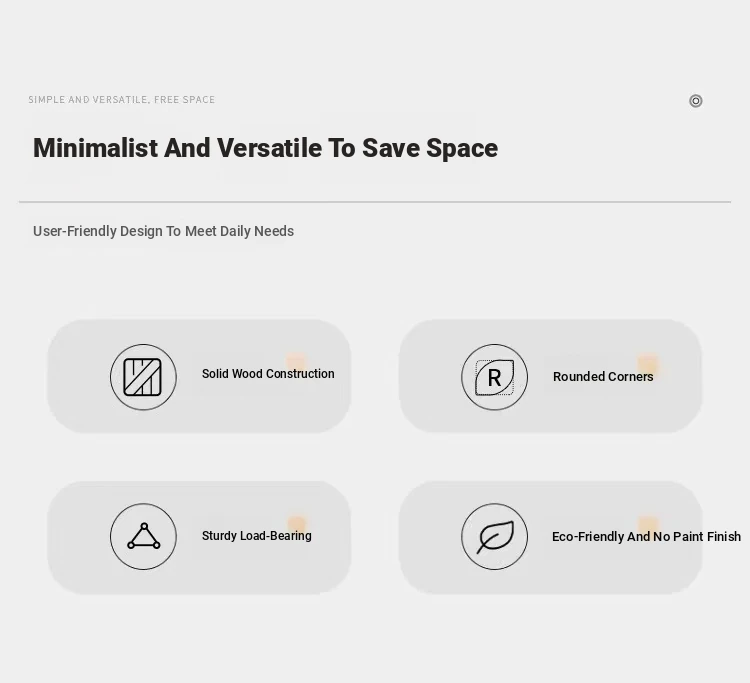Click the orange dot above Eco-Friendly label
The image size is (750, 683).
(648, 524)
